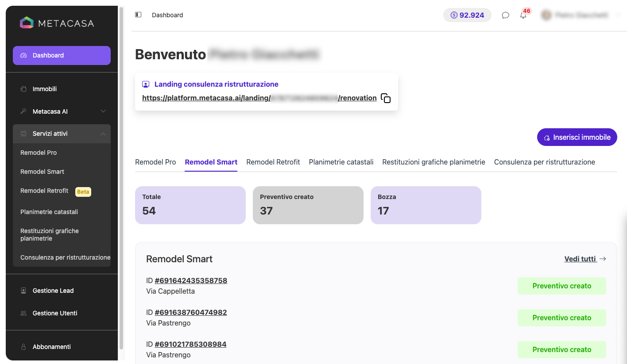Viewport: 627px width, 364px height.
Task: Open the notifications bell with 46 badge
Action: pos(524,15)
